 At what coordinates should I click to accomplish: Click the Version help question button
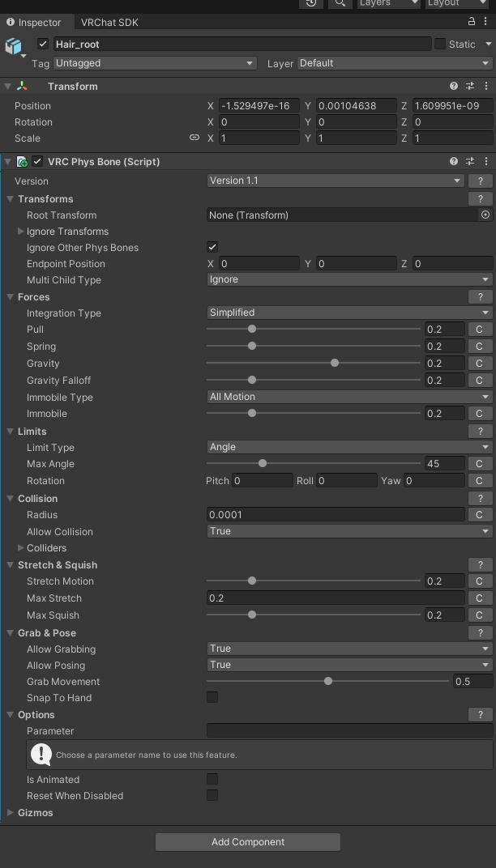pyautogui.click(x=480, y=181)
